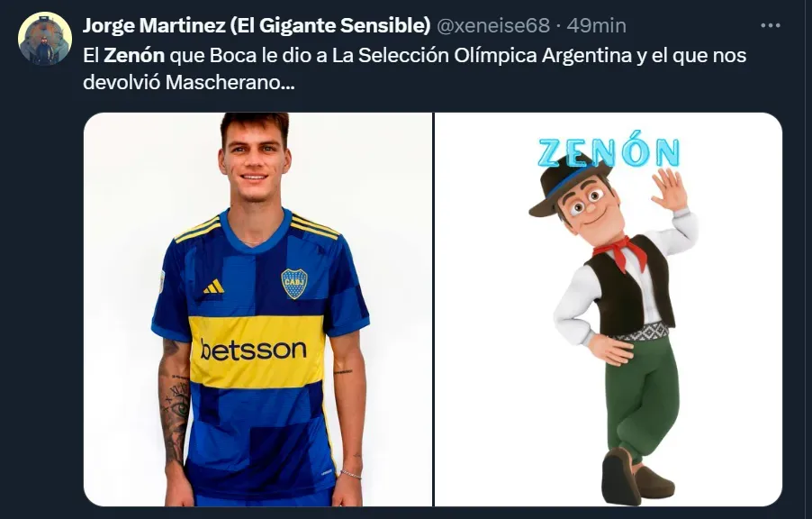Click the CABJ crest on the shirt
Image resolution: width=812 pixels, height=519 pixels.
(x=294, y=284)
